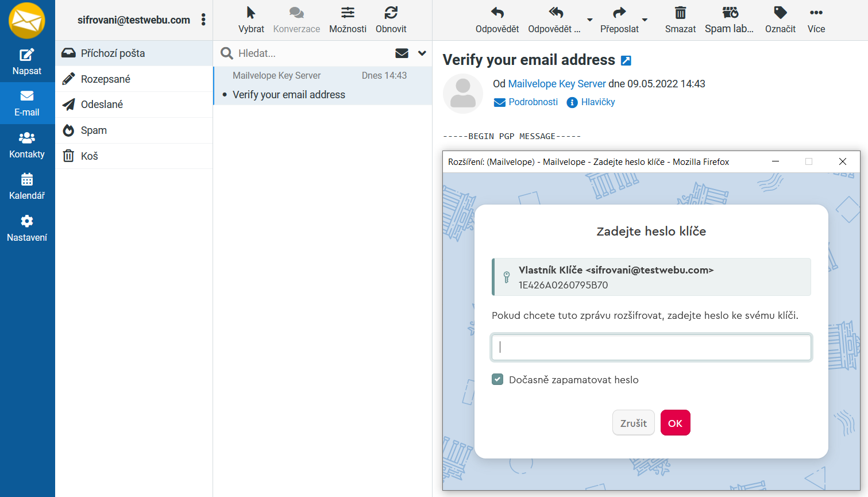The width and height of the screenshot is (868, 497).
Task: Confirm password with OK button
Action: coord(676,423)
